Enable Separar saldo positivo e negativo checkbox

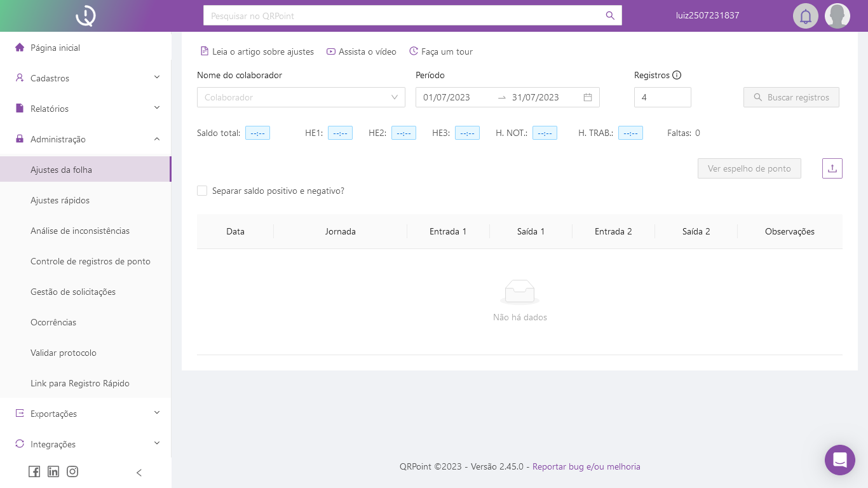[202, 191]
